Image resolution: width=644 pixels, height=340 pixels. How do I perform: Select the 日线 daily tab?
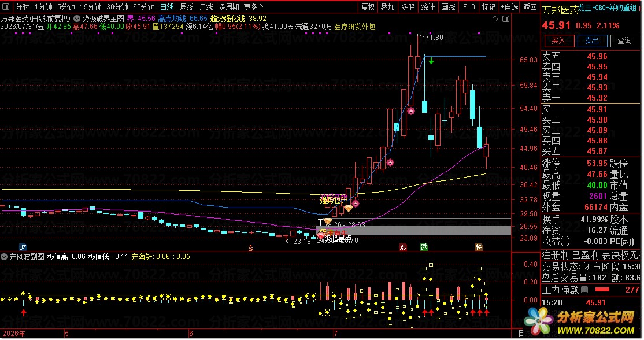click(166, 7)
